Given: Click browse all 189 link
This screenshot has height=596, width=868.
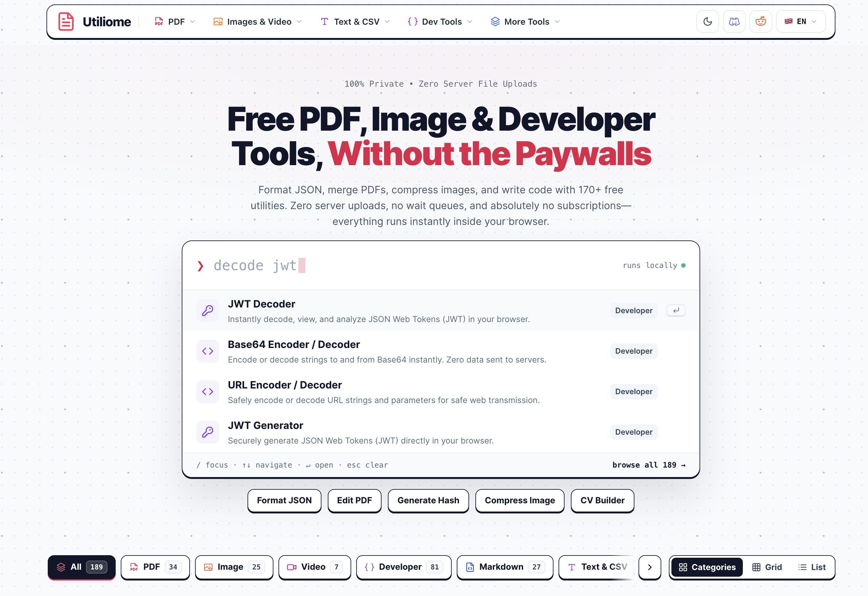Looking at the screenshot, I should pyautogui.click(x=649, y=465).
